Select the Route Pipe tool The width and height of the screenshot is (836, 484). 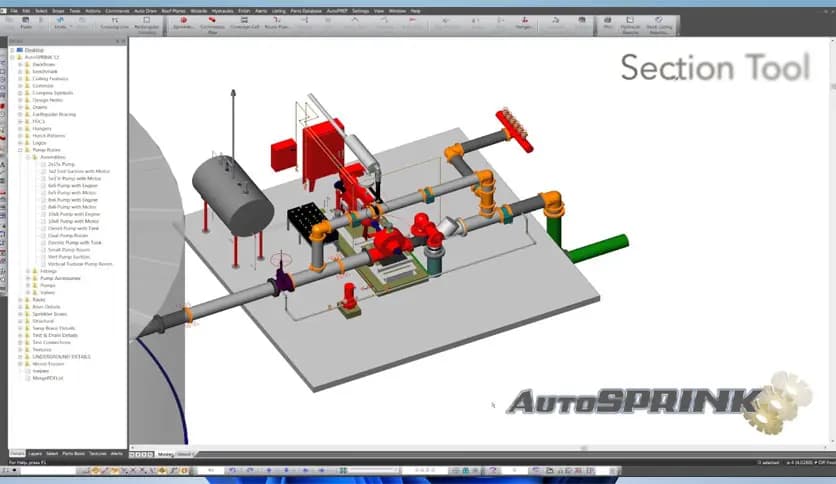pyautogui.click(x=276, y=23)
